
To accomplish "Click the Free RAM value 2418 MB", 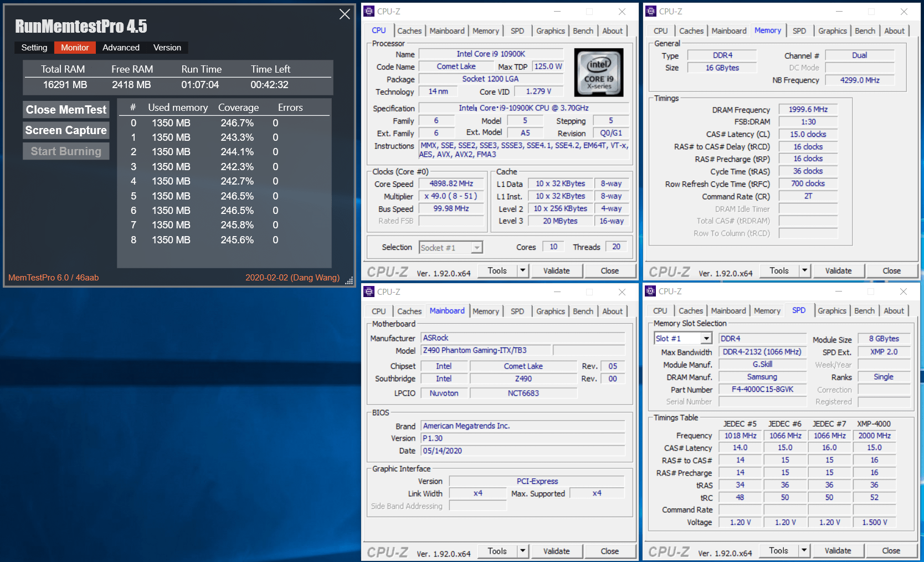I will tap(131, 85).
